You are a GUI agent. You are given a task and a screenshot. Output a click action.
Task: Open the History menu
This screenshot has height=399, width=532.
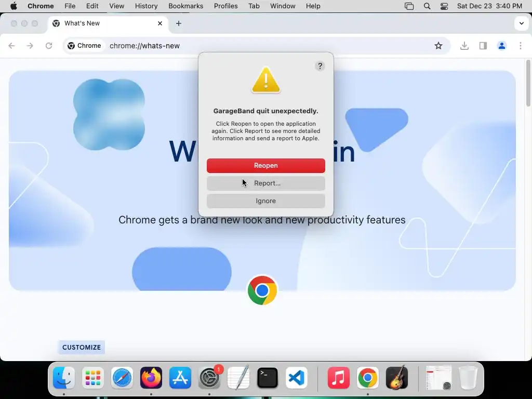(146, 6)
